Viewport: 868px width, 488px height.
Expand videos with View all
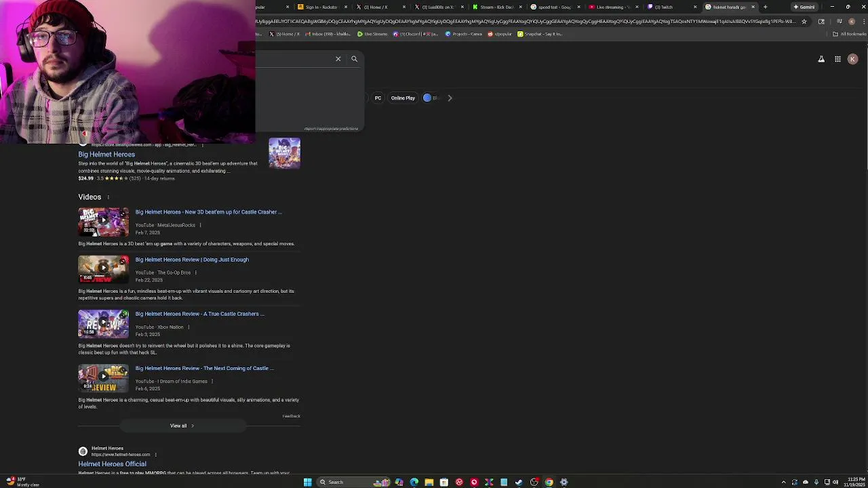point(182,426)
